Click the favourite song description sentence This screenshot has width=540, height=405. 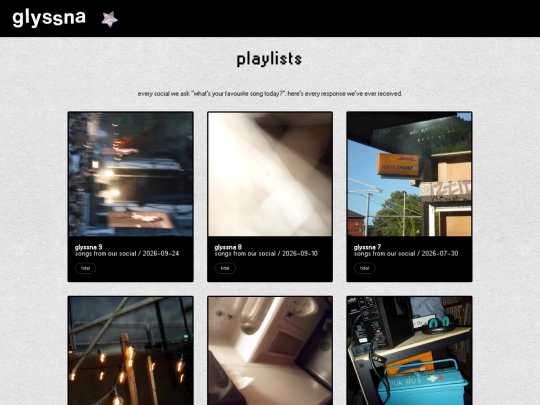(x=270, y=94)
